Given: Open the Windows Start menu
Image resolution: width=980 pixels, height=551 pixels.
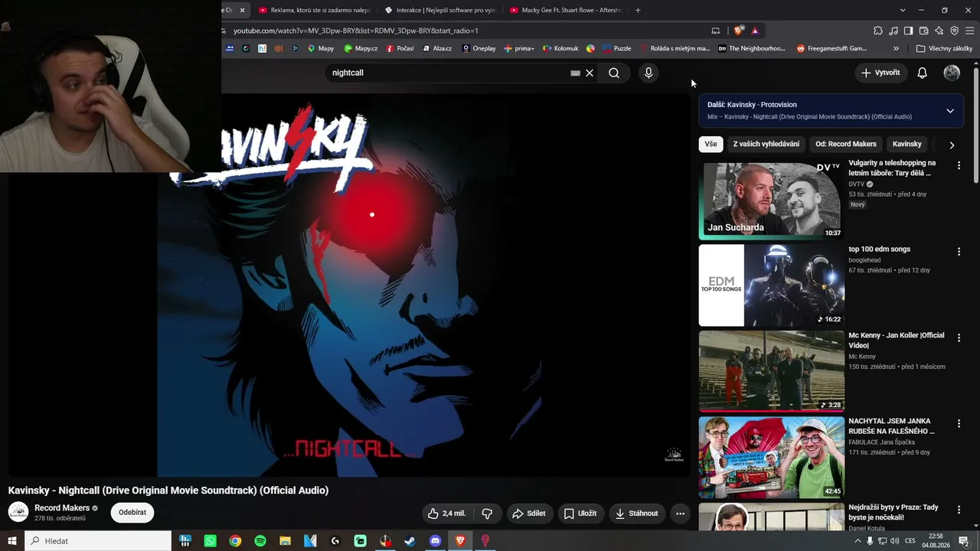Looking at the screenshot, I should (12, 541).
